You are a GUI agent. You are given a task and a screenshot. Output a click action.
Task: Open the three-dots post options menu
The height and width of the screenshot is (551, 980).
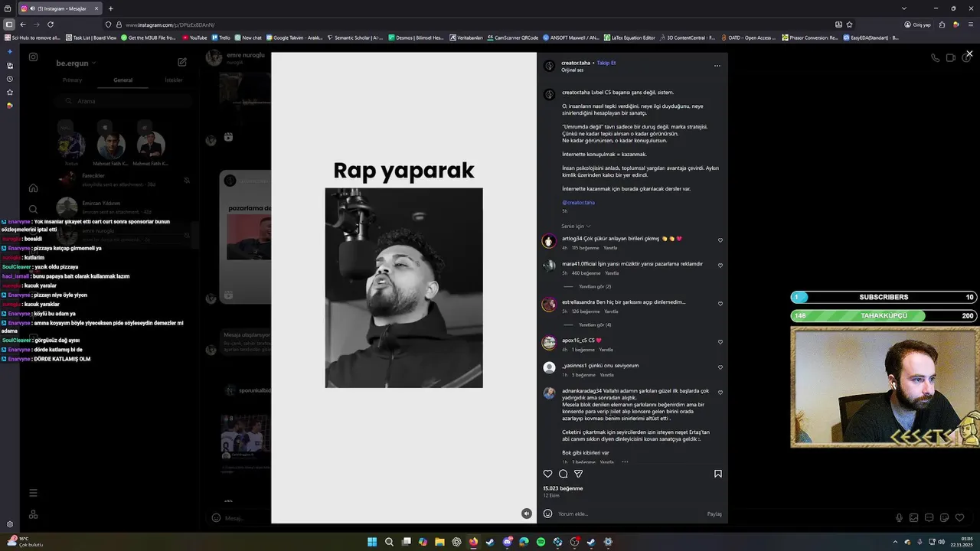pos(717,66)
